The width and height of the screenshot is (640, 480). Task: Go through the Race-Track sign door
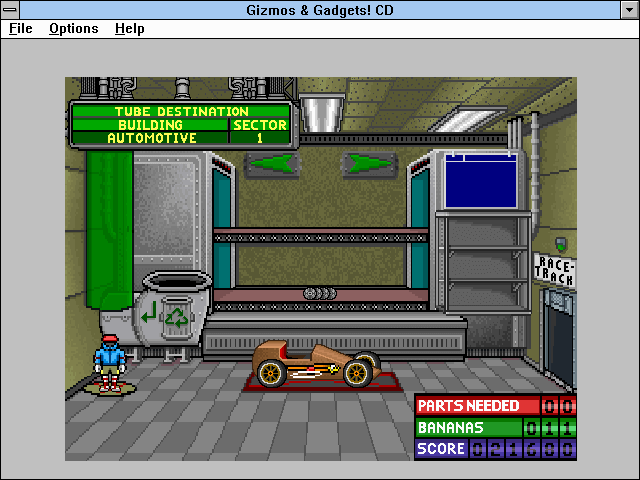click(x=558, y=337)
